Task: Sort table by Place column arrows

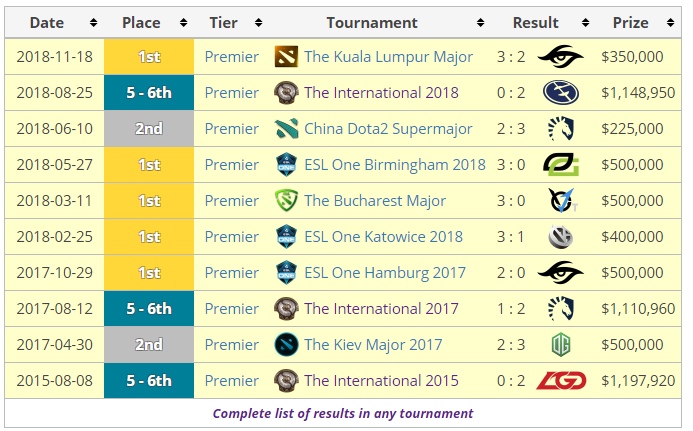Action: (183, 23)
